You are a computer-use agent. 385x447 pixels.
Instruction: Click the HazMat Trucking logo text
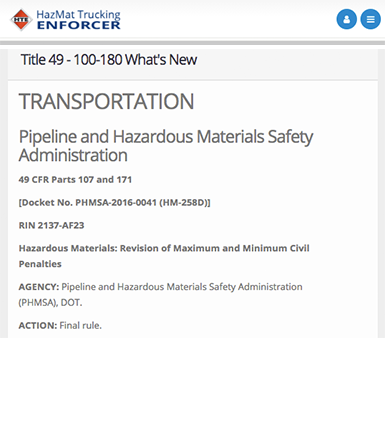[x=78, y=14]
